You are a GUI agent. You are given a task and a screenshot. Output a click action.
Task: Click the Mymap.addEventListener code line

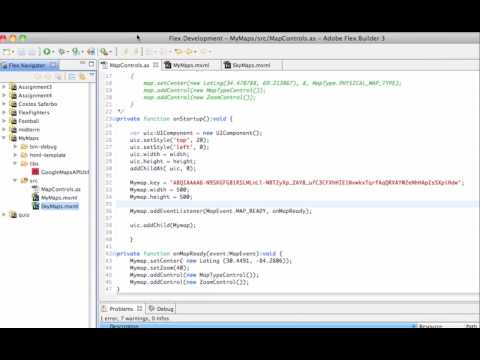pos(221,211)
